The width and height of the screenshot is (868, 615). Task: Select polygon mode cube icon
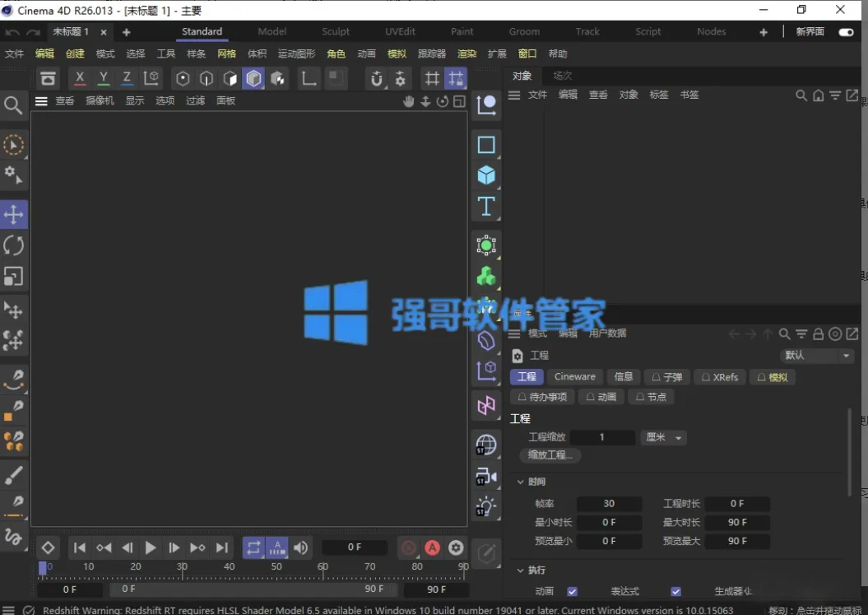tap(253, 78)
